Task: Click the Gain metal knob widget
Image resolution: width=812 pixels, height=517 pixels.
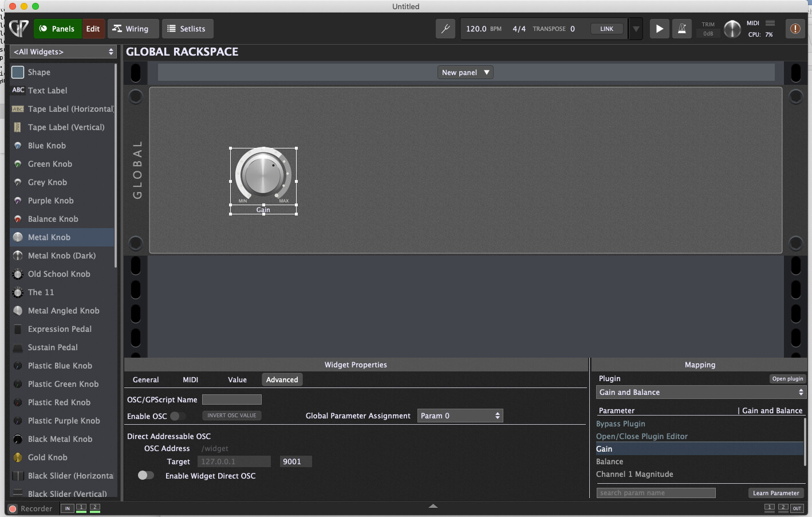Action: (263, 176)
